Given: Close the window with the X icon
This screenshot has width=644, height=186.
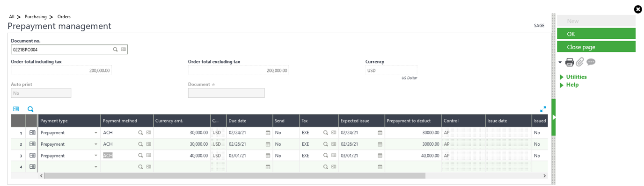Looking at the screenshot, I should coord(638,9).
